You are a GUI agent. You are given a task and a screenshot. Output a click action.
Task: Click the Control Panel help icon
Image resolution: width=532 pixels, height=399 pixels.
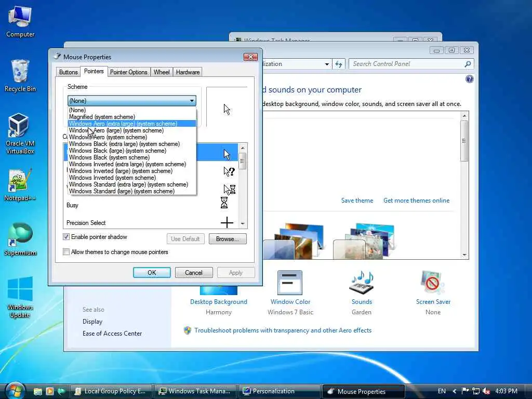coord(469,79)
